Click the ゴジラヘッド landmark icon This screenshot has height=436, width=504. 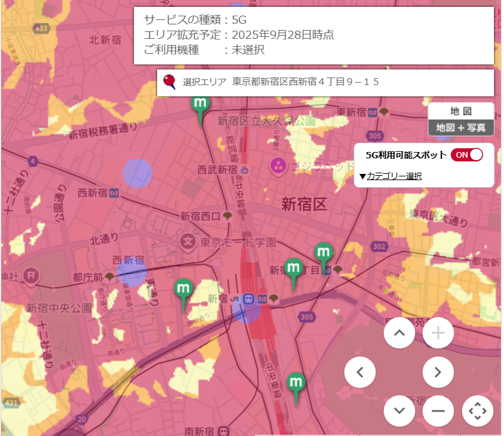point(277,166)
